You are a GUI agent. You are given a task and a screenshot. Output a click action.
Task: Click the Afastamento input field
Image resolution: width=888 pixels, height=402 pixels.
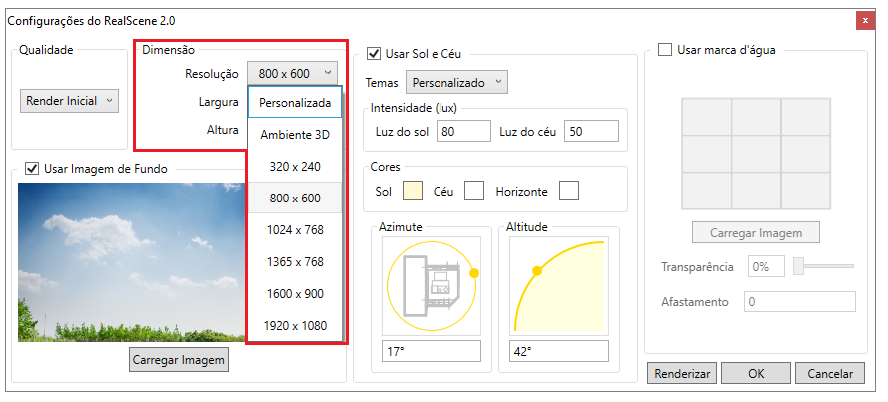(x=800, y=302)
